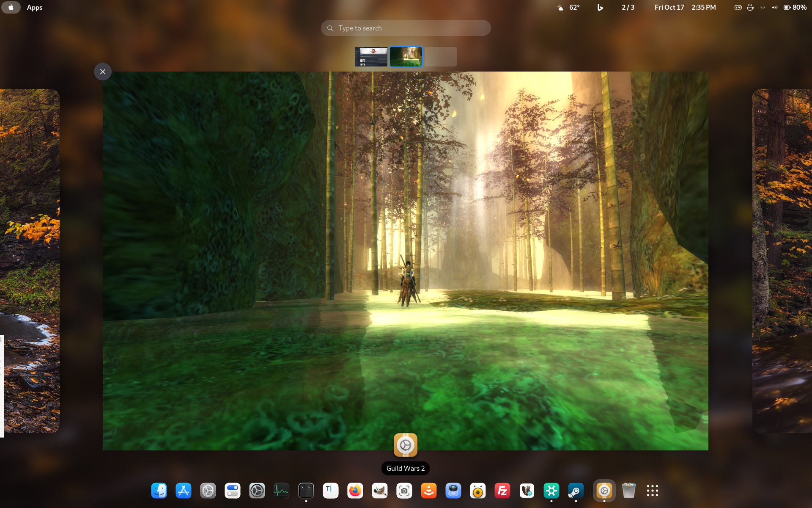Click the 2 / 3 workspace indicator
Image resolution: width=812 pixels, height=508 pixels.
point(628,7)
